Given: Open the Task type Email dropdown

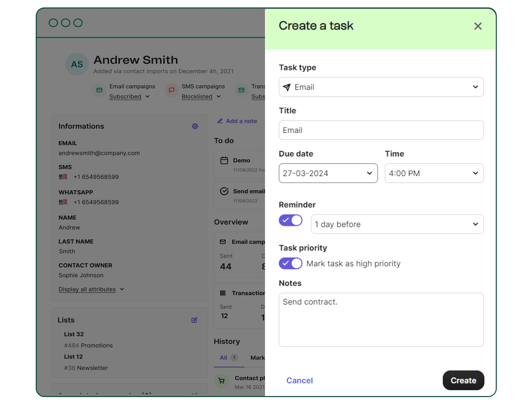Looking at the screenshot, I should [475, 87].
